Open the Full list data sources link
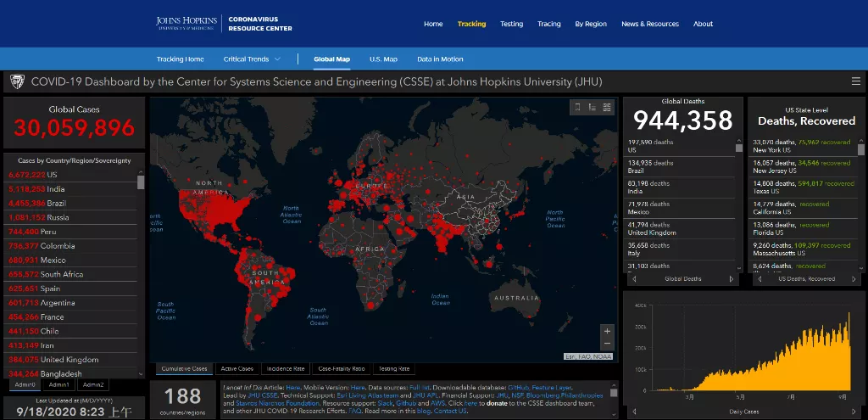Screen dimensions: 868x420 click(420, 387)
